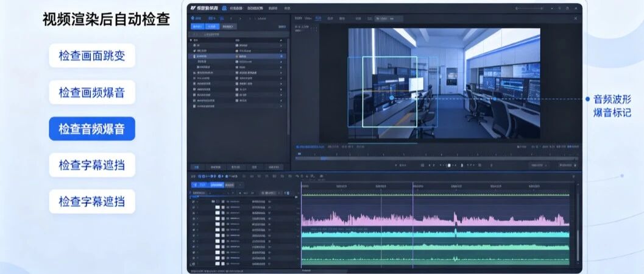Click the bright cyan selection box in preview
The image size is (644, 274).
(x=389, y=92)
